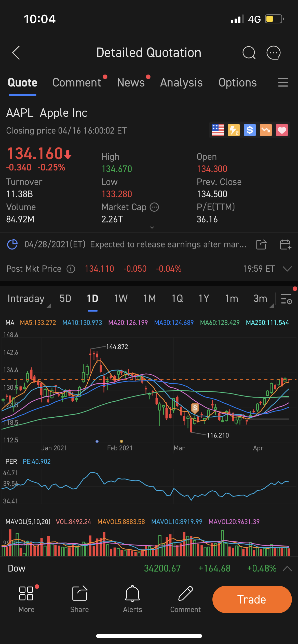Viewport: 298px width, 644px height.
Task: Tap the blue dollar sign badge
Action: (x=250, y=130)
